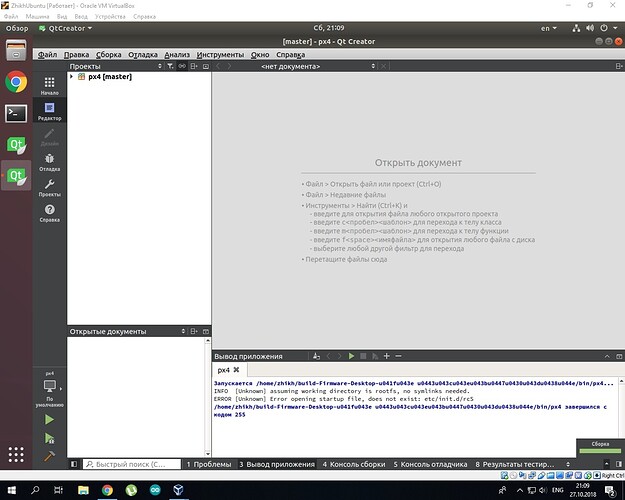Split the Открытые документы panel
This screenshot has height=500, width=625.
[x=194, y=331]
